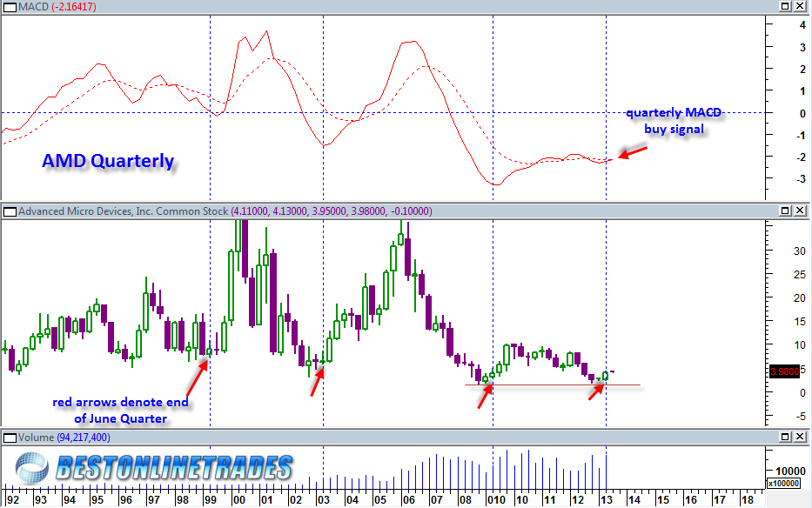Maximize the Advanced Micro Devices price panel
The height and width of the screenshot is (508, 812).
tap(785, 211)
